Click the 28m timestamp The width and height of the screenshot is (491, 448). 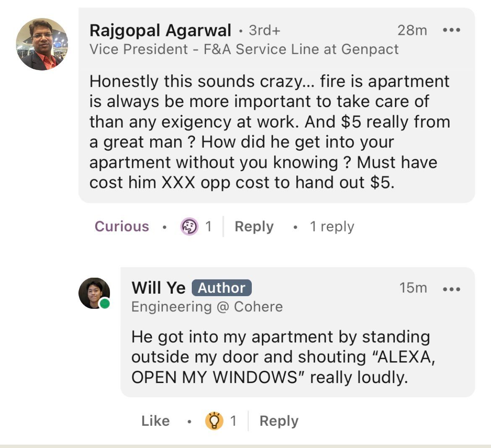[x=412, y=30]
